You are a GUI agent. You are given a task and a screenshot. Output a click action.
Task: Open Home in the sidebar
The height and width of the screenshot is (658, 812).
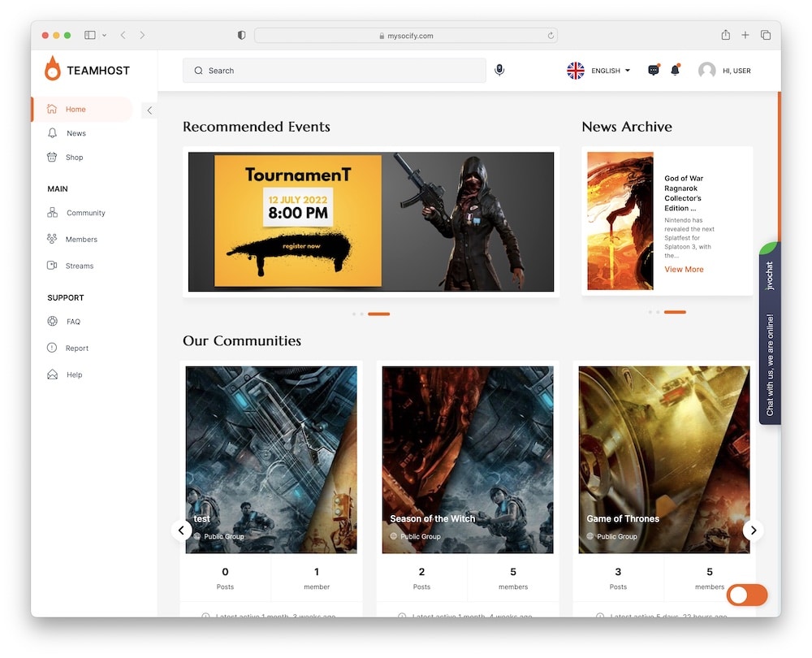(x=82, y=110)
